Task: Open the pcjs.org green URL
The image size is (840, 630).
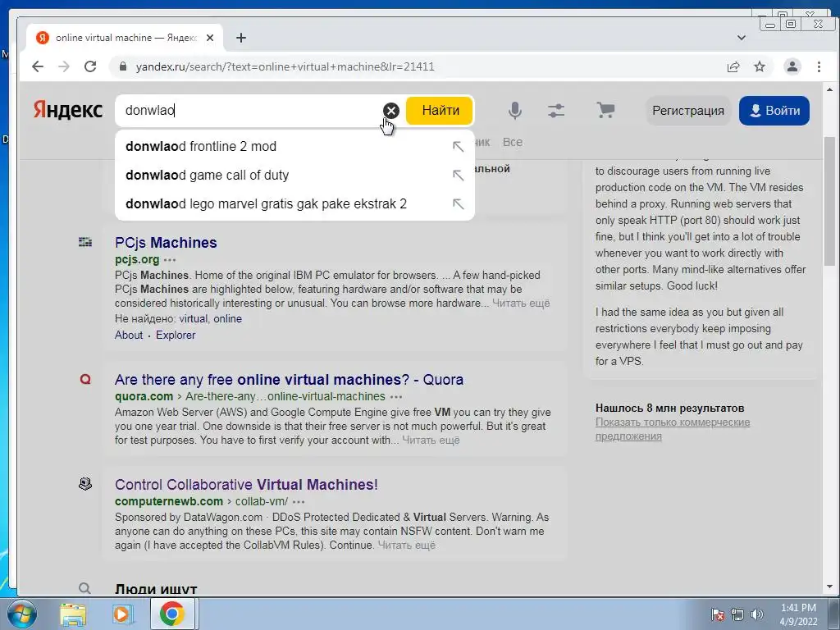Action: coord(137,259)
